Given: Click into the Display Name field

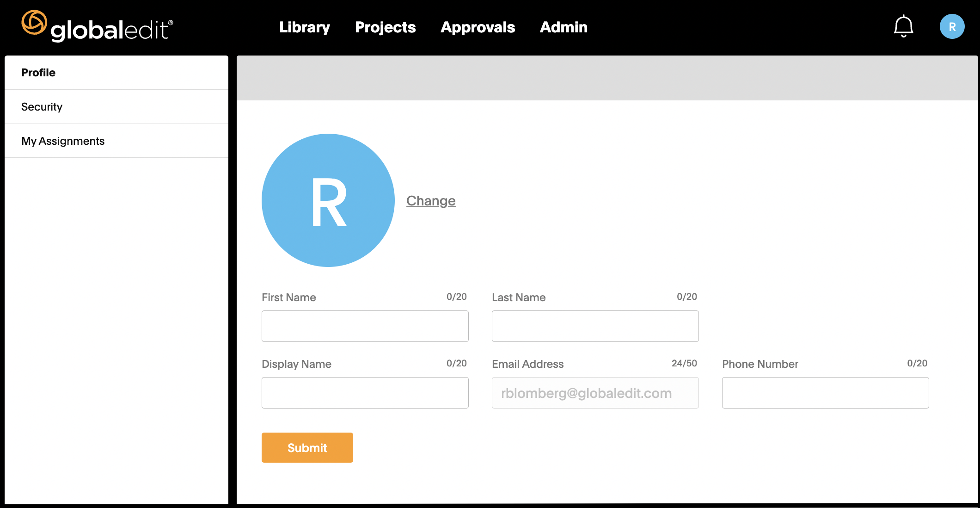Looking at the screenshot, I should point(365,393).
